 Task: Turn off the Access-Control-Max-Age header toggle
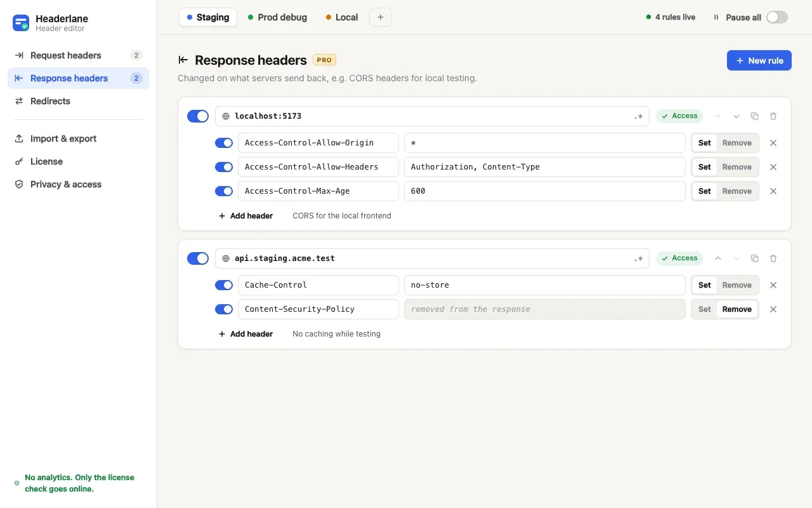pyautogui.click(x=224, y=191)
